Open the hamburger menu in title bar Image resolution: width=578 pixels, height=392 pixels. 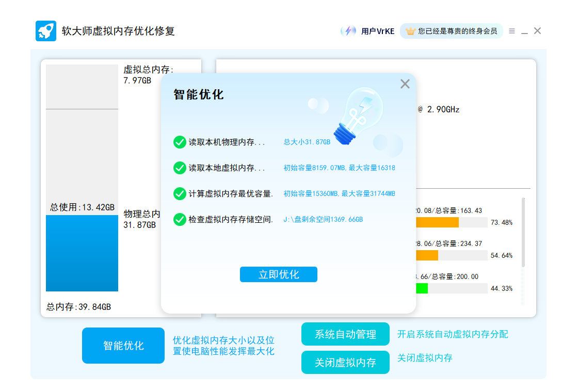tap(511, 31)
